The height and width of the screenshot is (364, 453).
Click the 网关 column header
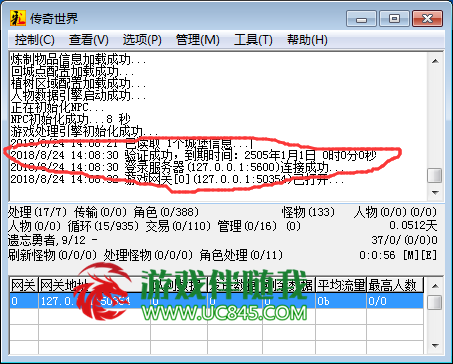[x=24, y=286]
